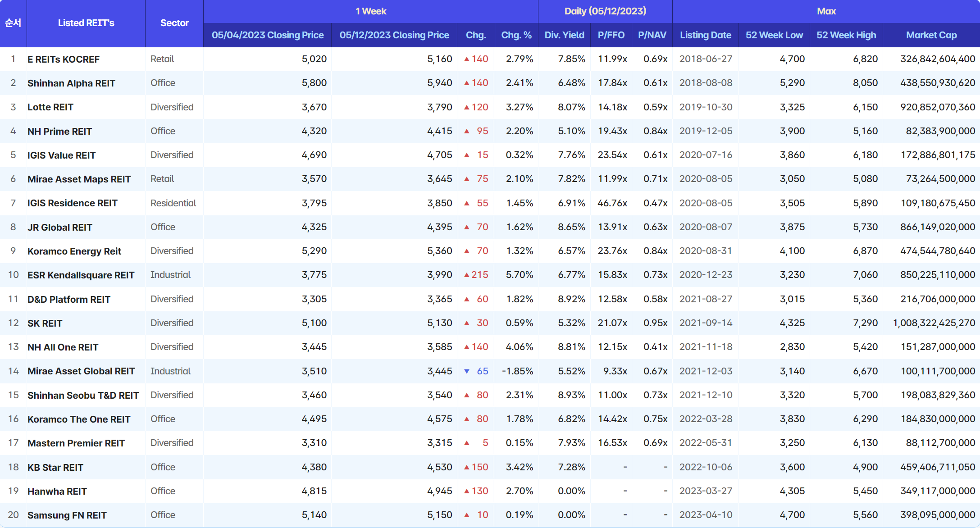Click Shinhan Seobu dividend yield 8.93%
Screen dimensions: 980x528
[x=571, y=395]
